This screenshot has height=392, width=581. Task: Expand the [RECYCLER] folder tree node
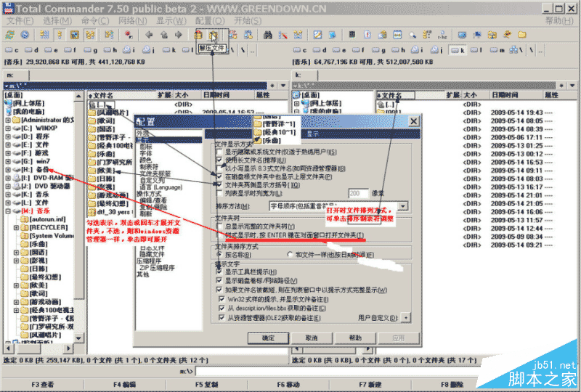click(17, 226)
